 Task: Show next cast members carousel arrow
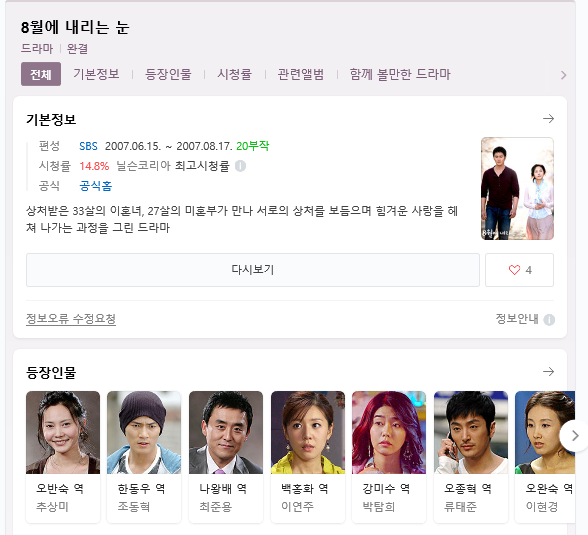tap(574, 436)
